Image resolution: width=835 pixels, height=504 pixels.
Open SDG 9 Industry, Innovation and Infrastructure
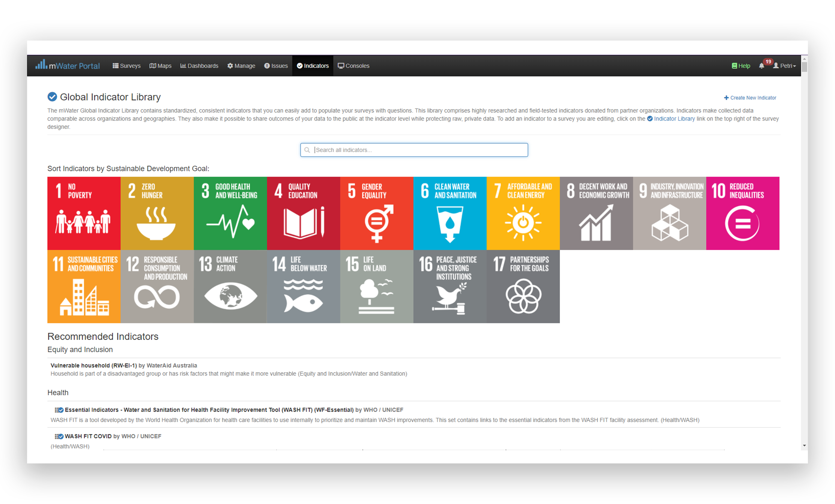pos(670,213)
